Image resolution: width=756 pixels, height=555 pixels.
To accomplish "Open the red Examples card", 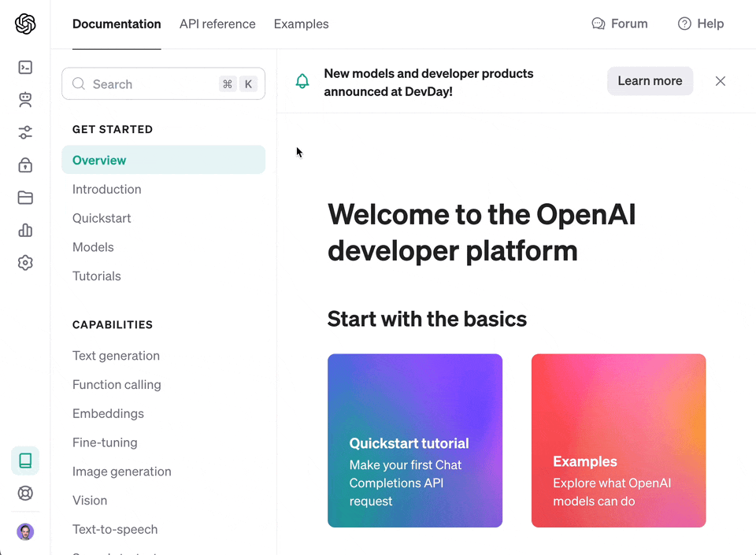I will (x=619, y=440).
